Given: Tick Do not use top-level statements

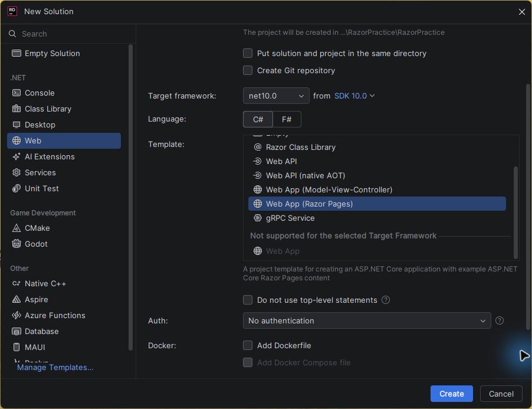Looking at the screenshot, I should tap(248, 300).
